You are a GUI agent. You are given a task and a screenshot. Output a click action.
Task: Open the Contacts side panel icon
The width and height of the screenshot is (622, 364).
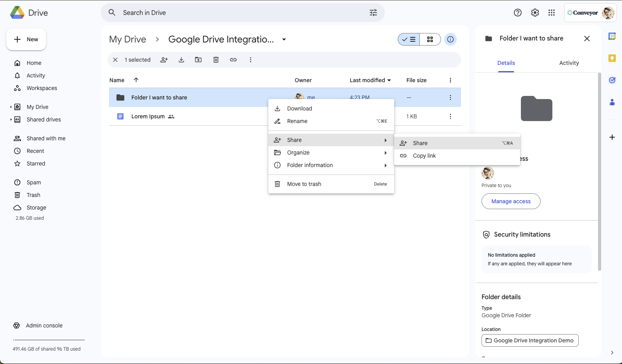point(612,102)
